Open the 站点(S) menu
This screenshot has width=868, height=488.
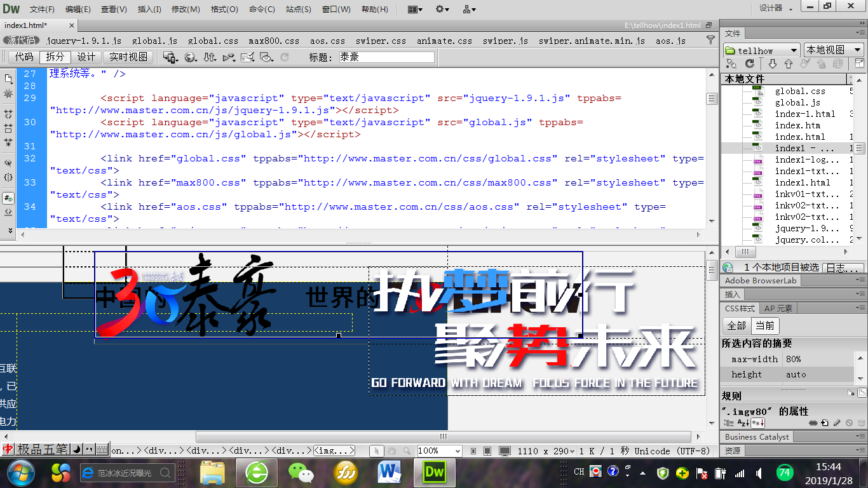[299, 10]
